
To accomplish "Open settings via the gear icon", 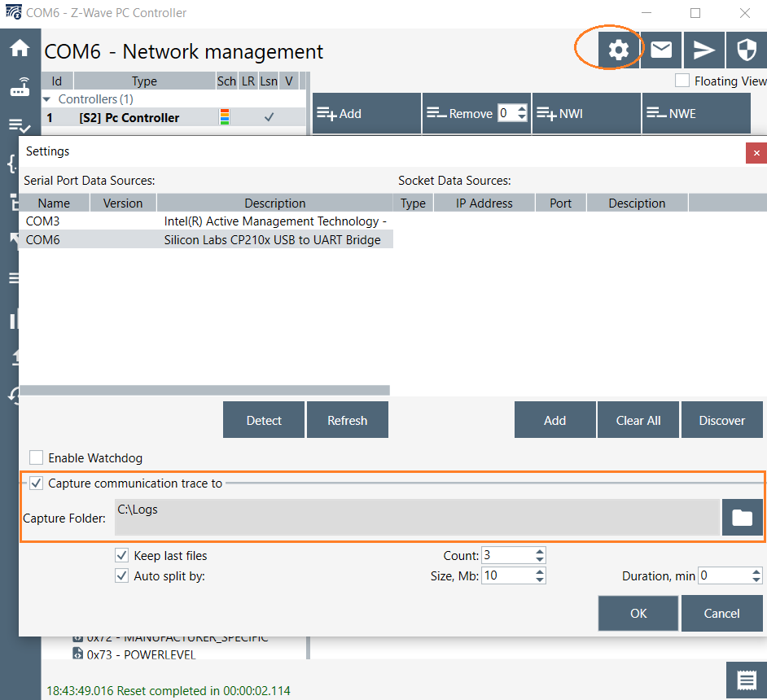I will [618, 50].
